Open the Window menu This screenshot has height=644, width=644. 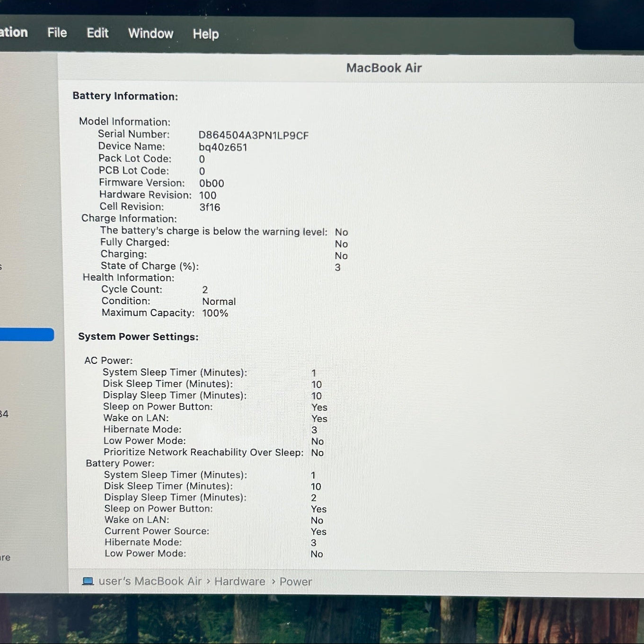(150, 34)
